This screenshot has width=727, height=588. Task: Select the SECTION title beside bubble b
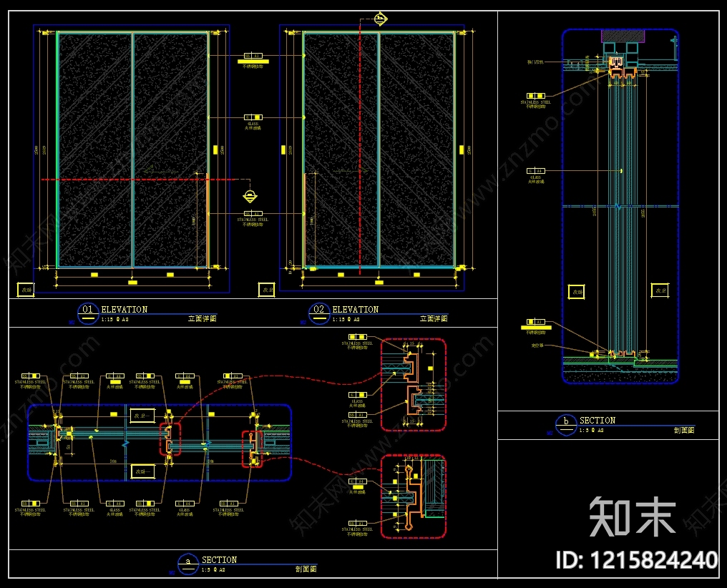point(597,421)
